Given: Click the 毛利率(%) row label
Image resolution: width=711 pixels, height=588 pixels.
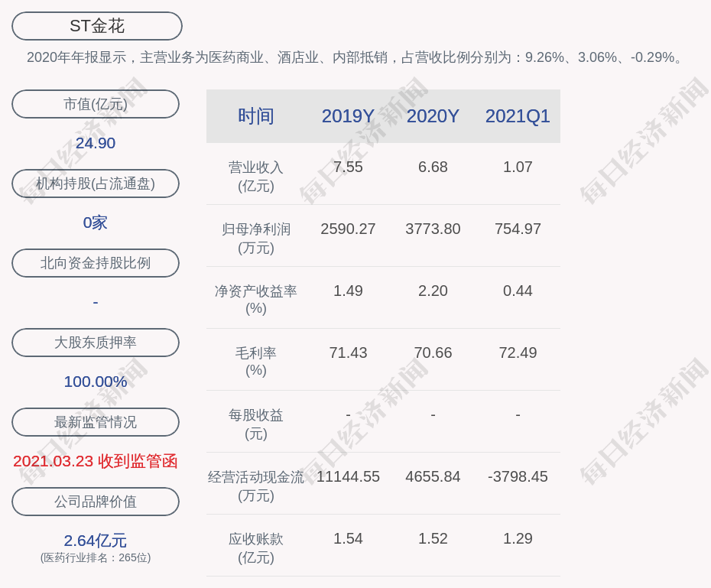Looking at the screenshot, I should [x=256, y=362].
